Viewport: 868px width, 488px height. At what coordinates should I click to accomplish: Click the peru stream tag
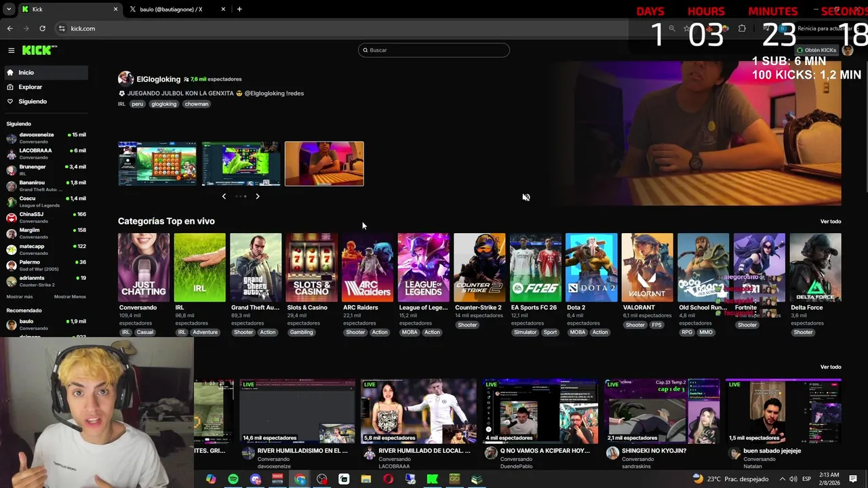pyautogui.click(x=138, y=104)
